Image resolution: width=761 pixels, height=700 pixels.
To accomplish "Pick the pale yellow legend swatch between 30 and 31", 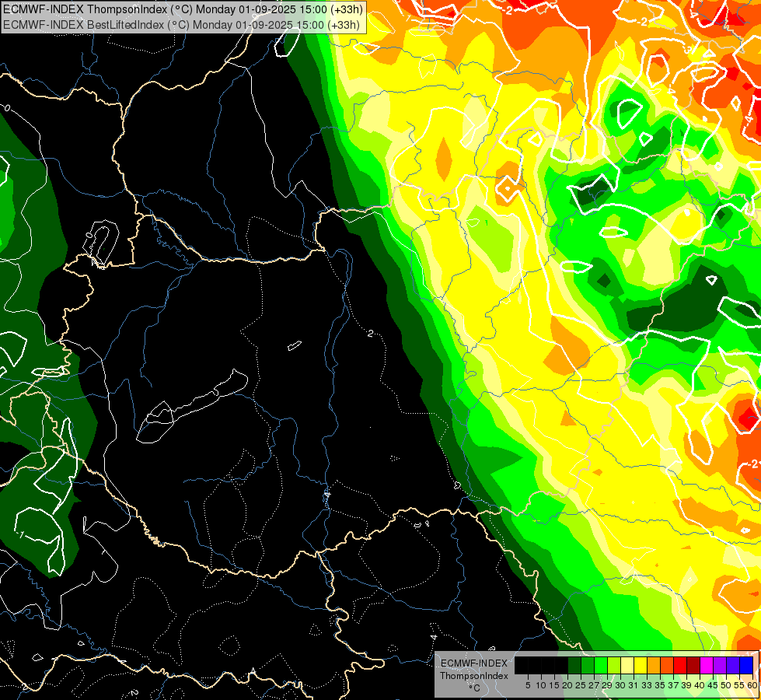I will [627, 665].
